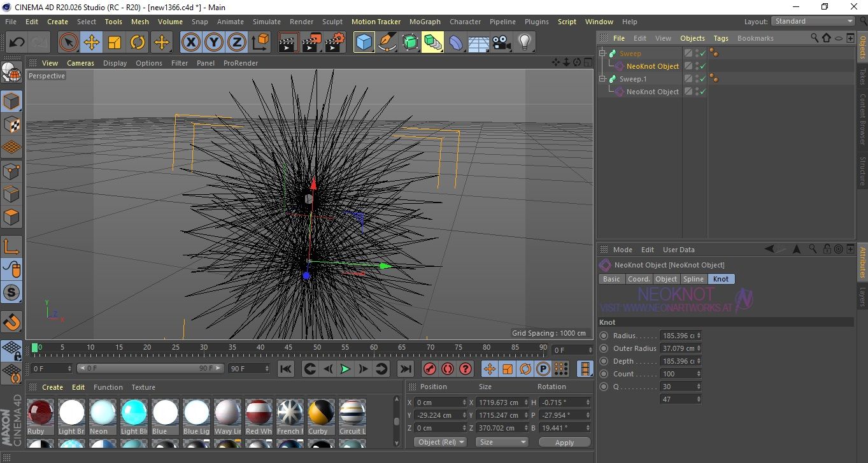The height and width of the screenshot is (463, 868).
Task: Go to end of animation
Action: [x=405, y=369]
